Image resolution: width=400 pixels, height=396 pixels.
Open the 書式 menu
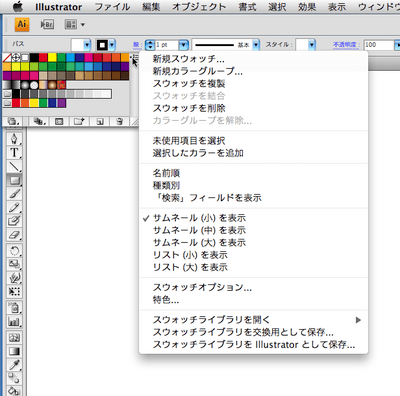(x=247, y=7)
